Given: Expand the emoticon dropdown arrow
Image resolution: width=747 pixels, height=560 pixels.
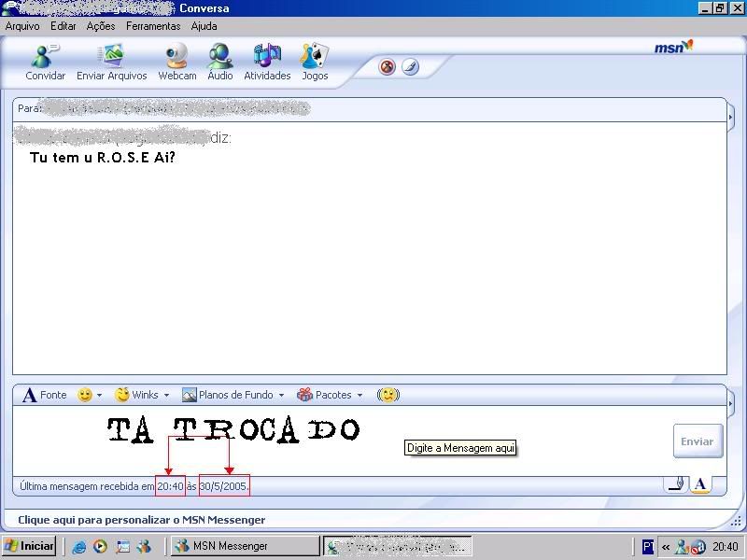Looking at the screenshot, I should click(99, 395).
